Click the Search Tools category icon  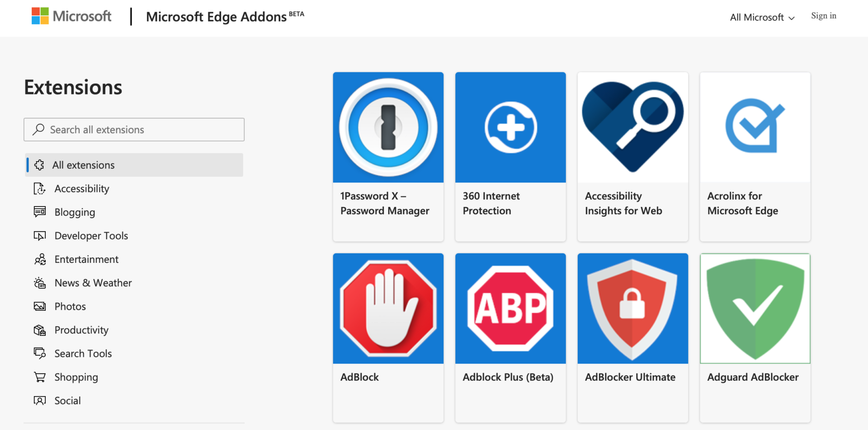click(40, 353)
